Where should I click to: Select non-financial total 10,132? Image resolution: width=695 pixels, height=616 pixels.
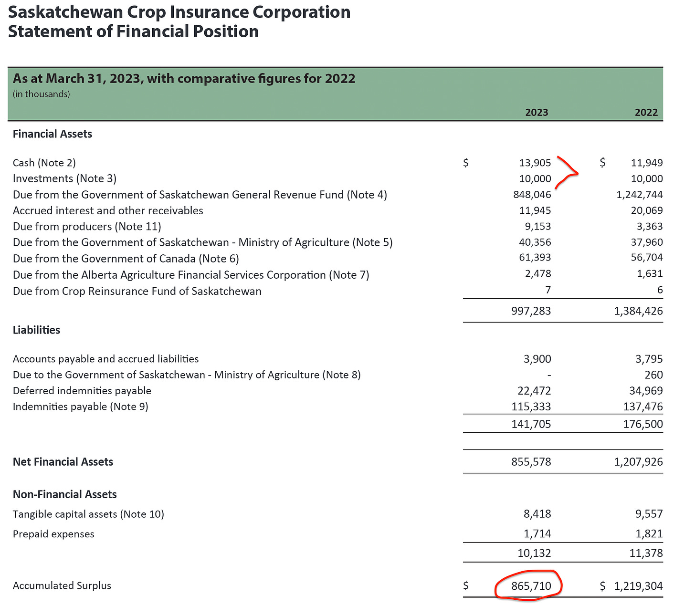535,553
